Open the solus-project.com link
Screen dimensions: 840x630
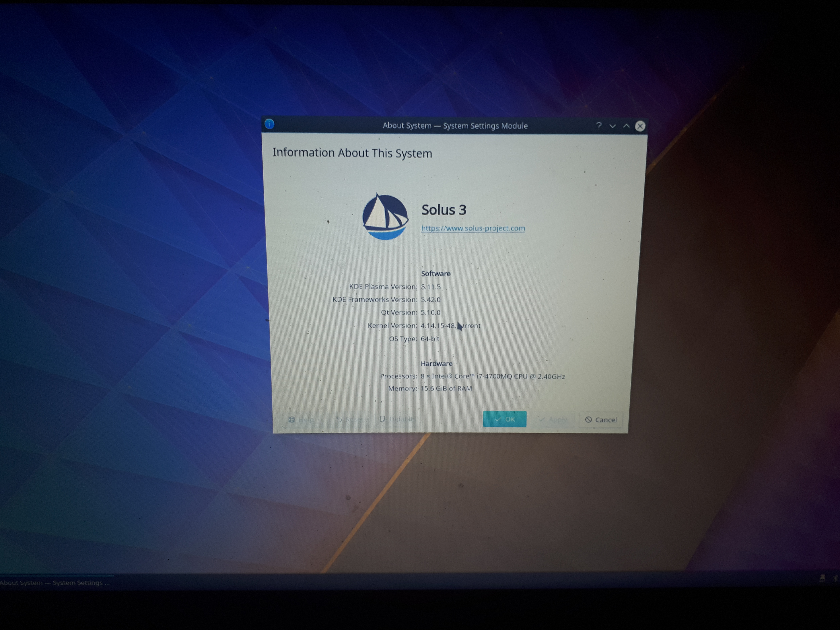point(473,228)
